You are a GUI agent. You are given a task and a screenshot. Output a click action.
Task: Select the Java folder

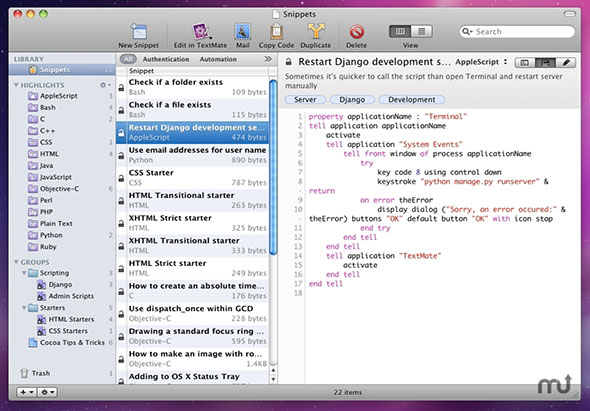pos(62,166)
